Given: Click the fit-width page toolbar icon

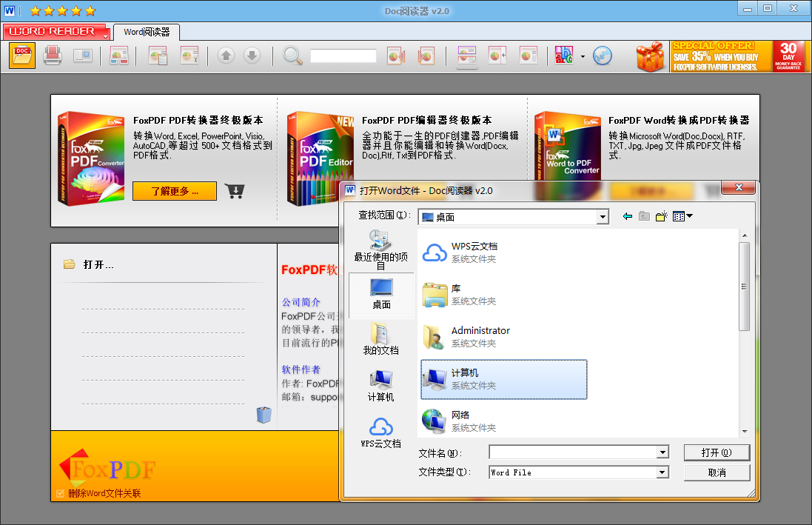Looking at the screenshot, I should 497,56.
